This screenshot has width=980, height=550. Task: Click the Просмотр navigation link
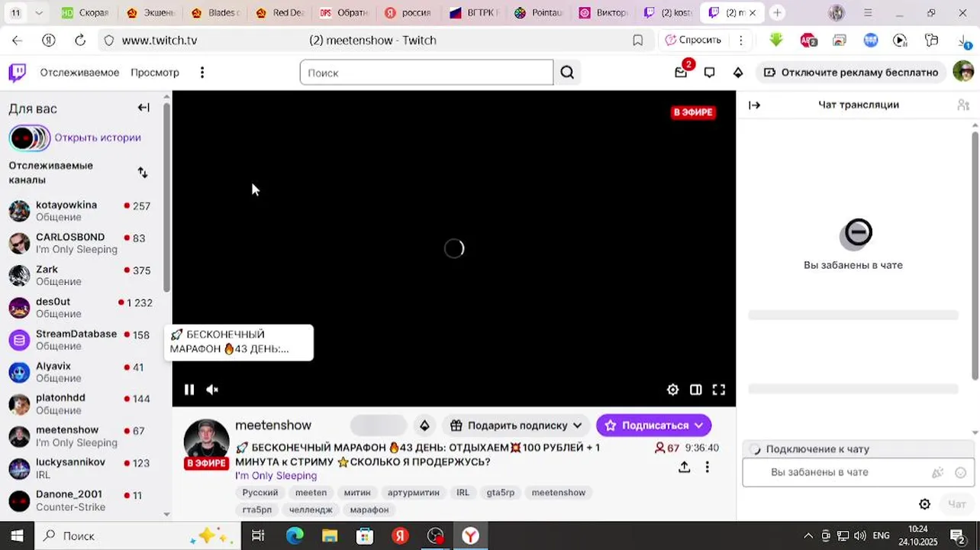point(155,73)
